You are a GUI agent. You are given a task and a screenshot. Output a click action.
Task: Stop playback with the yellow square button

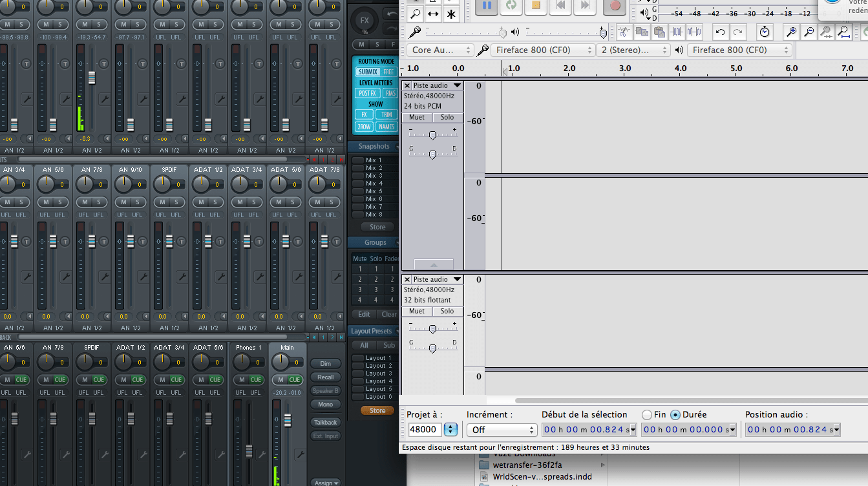(x=536, y=6)
